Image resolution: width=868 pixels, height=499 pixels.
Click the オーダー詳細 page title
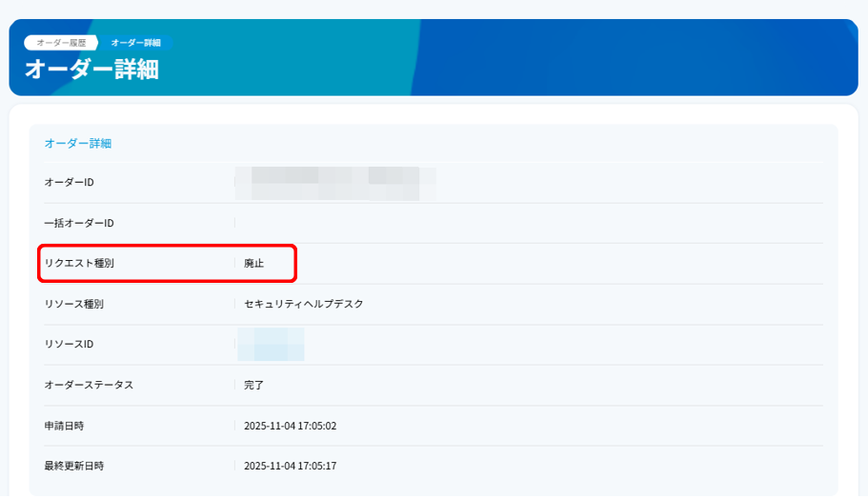pyautogui.click(x=91, y=70)
